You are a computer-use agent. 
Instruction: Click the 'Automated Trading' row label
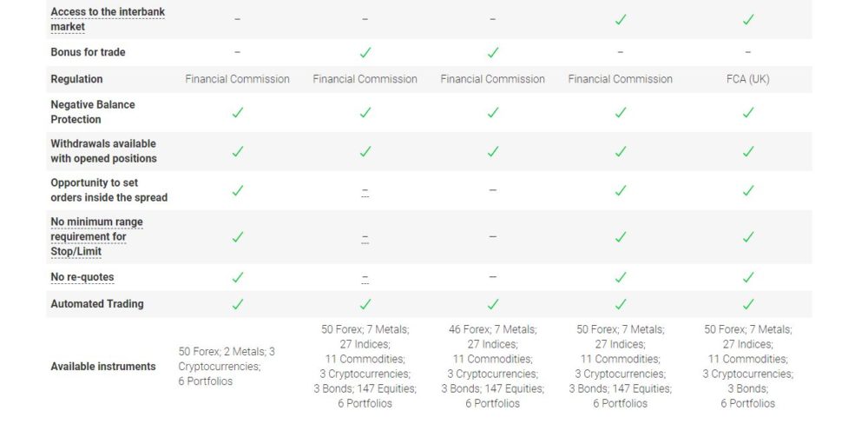coord(97,304)
